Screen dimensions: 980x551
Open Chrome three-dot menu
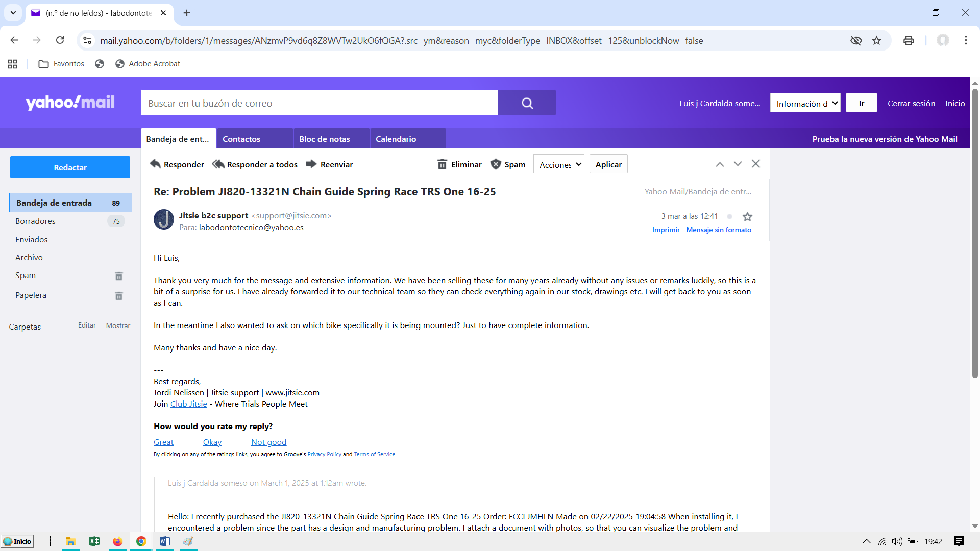coord(966,40)
